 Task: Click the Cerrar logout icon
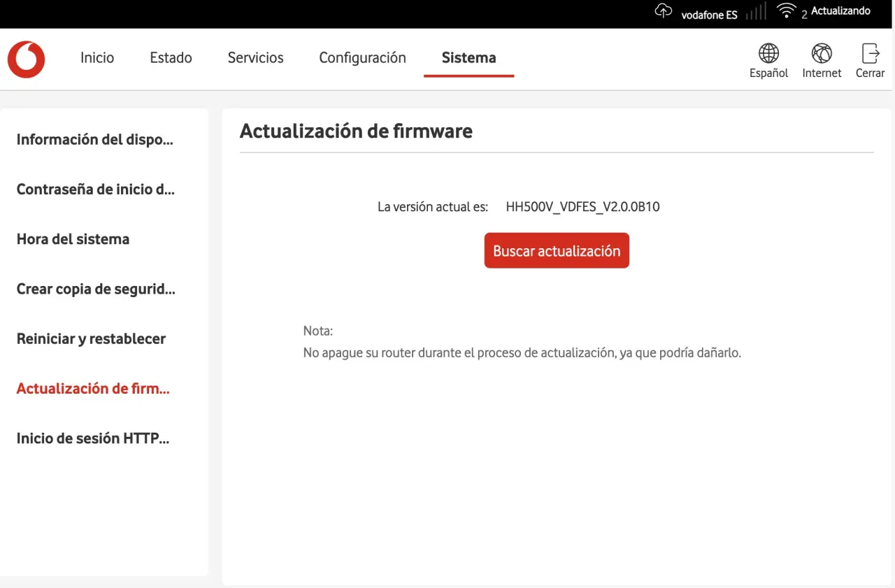[870, 54]
